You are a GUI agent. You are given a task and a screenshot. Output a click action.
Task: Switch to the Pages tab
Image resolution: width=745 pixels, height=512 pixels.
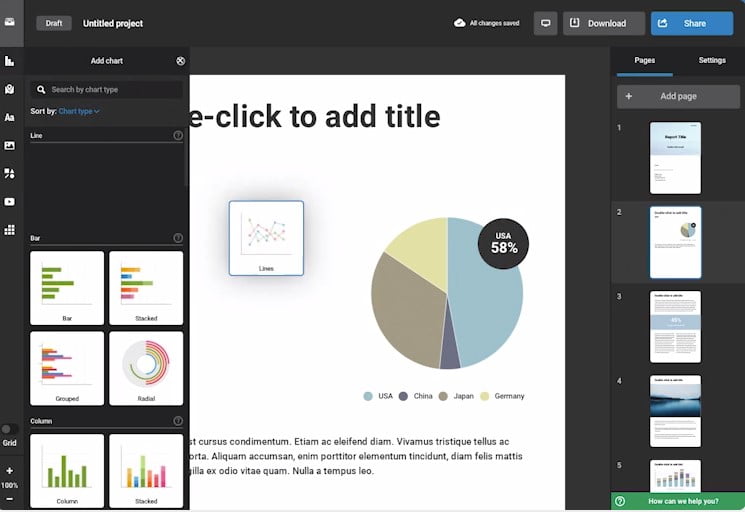(645, 60)
